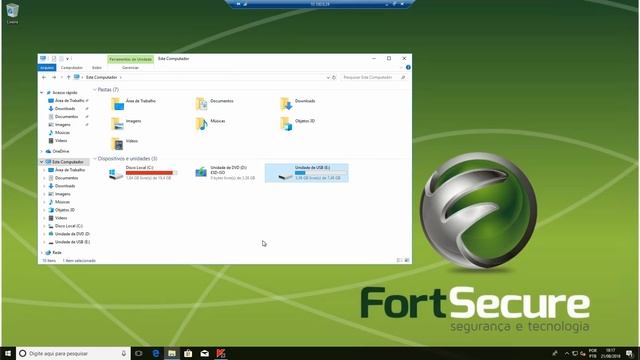
Task: Click the Back navigation arrow
Action: click(44, 77)
